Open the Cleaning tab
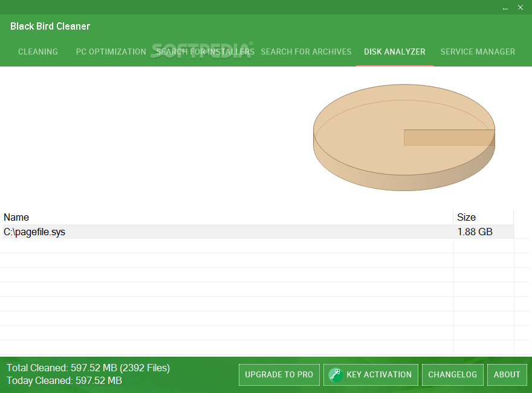This screenshot has height=393, width=532. point(37,51)
